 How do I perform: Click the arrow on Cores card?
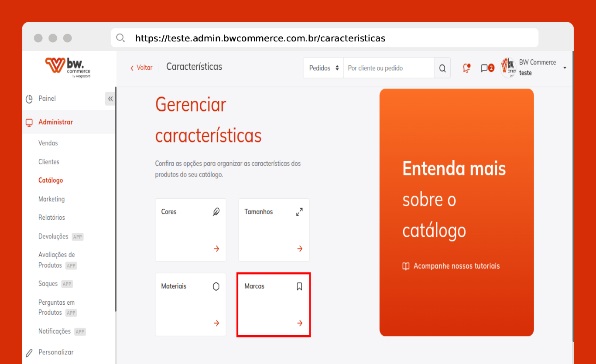(x=216, y=248)
